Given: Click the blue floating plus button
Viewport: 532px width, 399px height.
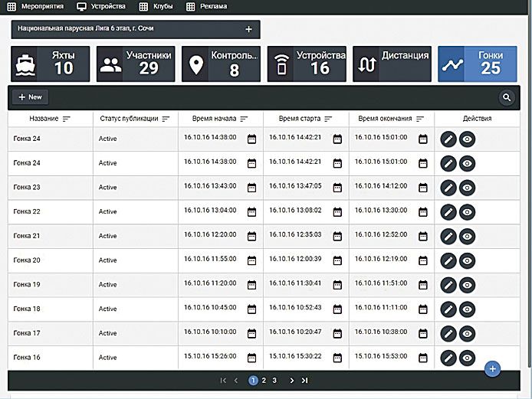Looking at the screenshot, I should pos(493,368).
